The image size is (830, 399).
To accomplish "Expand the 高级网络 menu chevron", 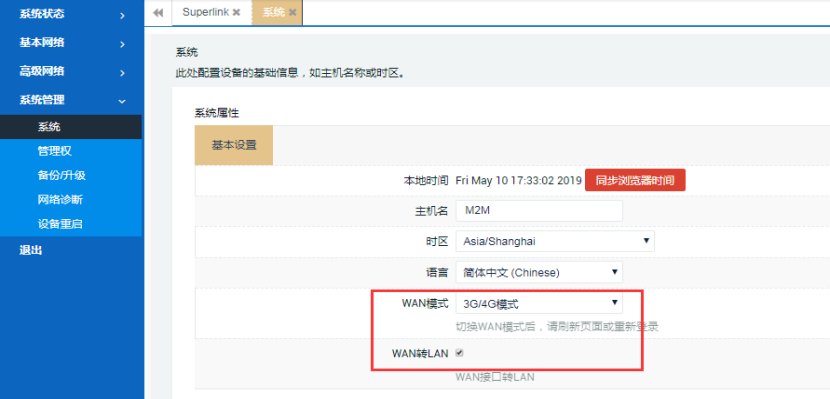I will 122,73.
